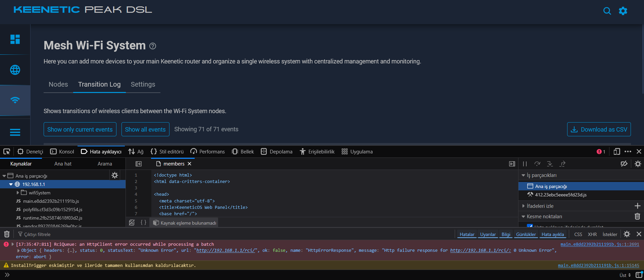
Task: Toggle XHR console filter
Action: [x=592, y=234]
